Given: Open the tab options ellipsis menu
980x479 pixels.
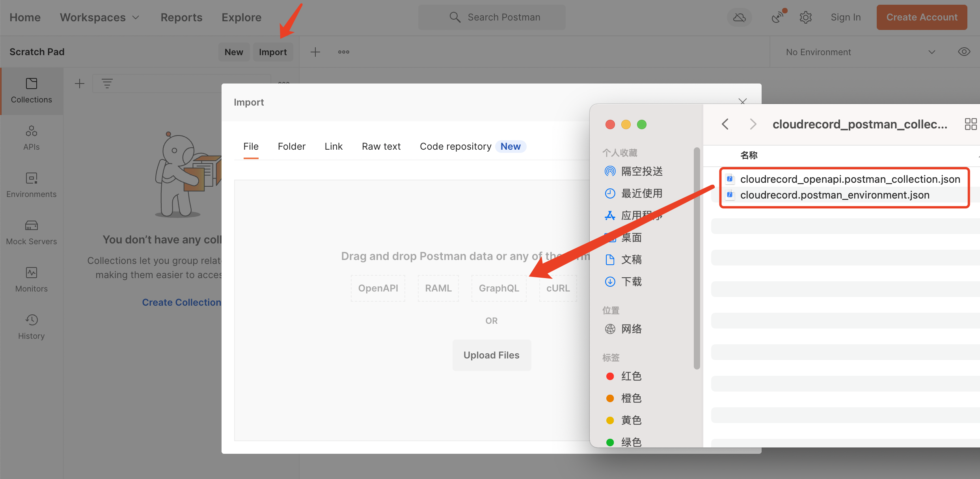Looking at the screenshot, I should (344, 52).
